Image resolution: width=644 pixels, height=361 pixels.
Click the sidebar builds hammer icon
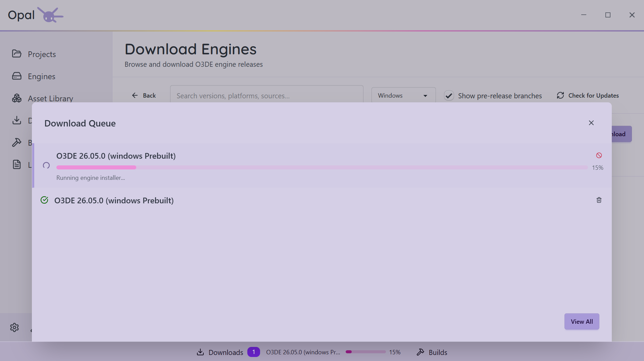click(x=17, y=142)
